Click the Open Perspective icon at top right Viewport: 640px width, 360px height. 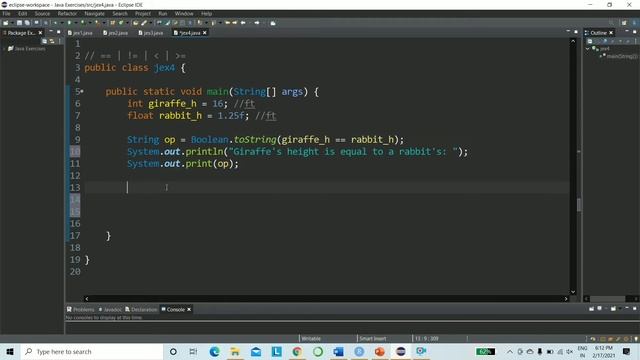[x=624, y=23]
